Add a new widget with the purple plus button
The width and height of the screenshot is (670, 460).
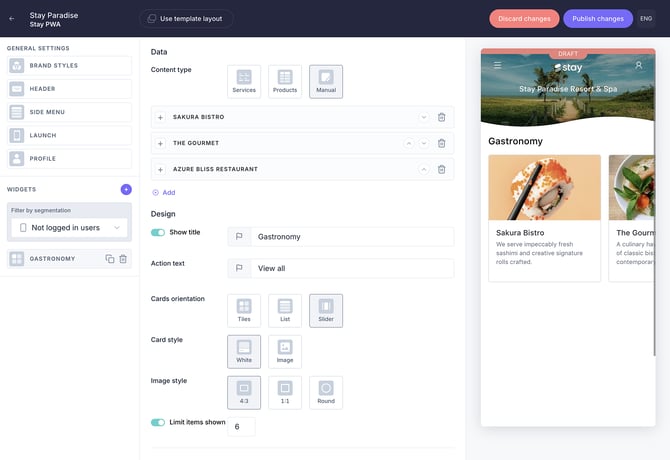[x=126, y=189]
